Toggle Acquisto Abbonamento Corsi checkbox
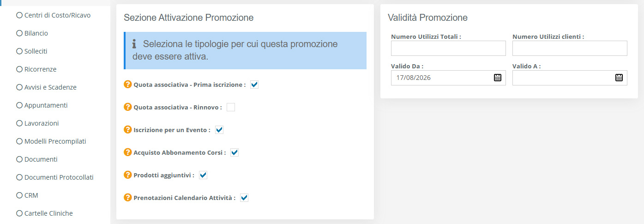This screenshot has height=224, width=644. (x=235, y=152)
